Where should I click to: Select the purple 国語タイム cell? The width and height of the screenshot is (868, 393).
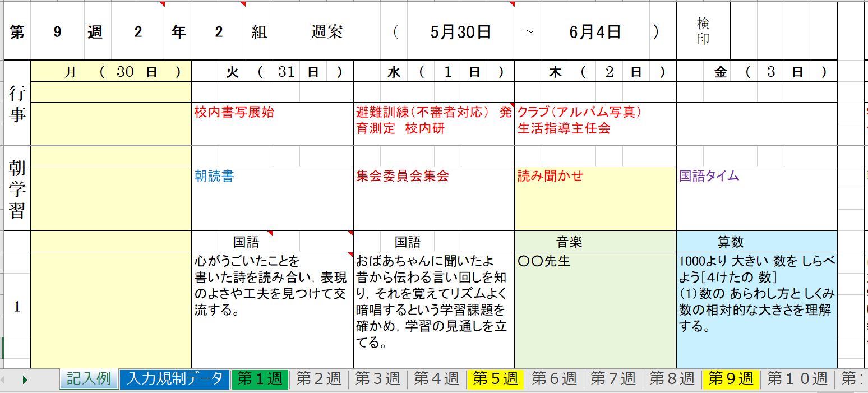click(x=756, y=196)
